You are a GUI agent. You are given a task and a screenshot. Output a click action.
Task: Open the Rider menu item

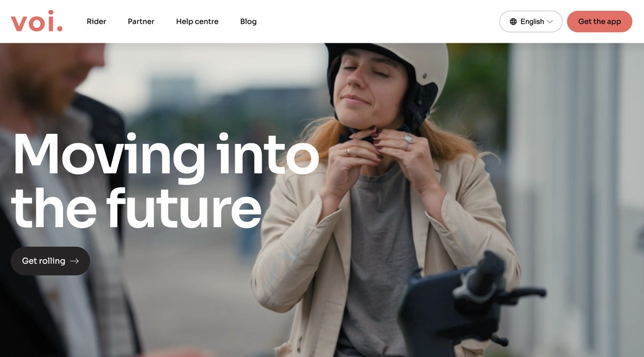click(x=96, y=21)
